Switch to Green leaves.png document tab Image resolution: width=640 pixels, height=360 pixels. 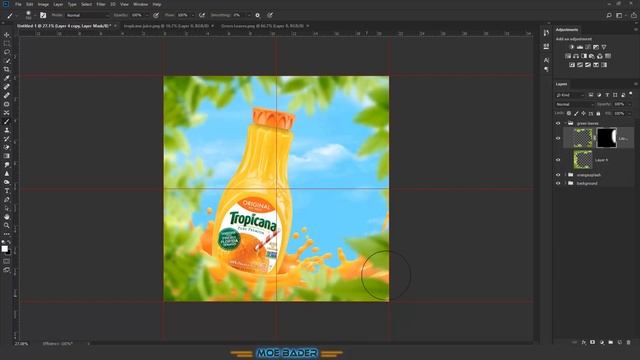[262, 26]
